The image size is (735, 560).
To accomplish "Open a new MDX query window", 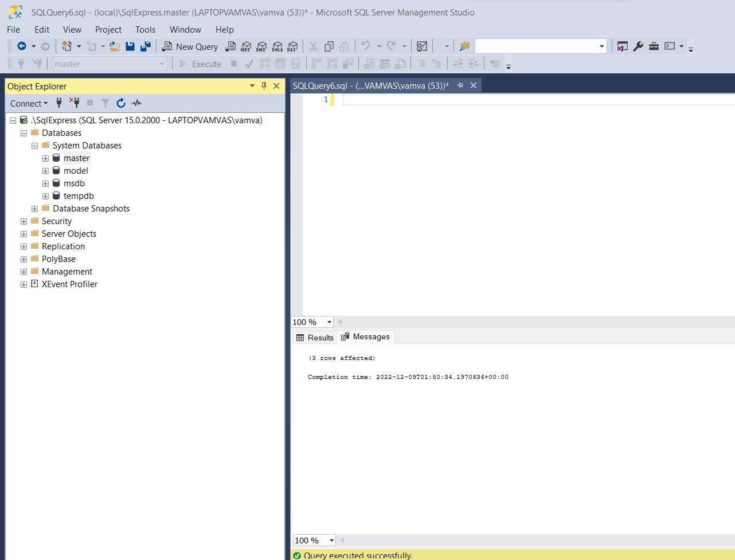I will coord(246,46).
